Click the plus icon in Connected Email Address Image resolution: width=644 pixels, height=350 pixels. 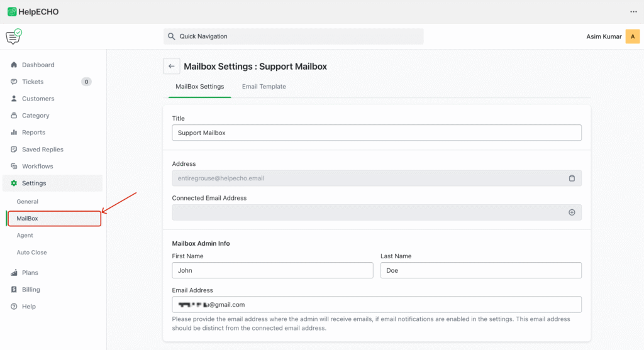[x=572, y=212]
